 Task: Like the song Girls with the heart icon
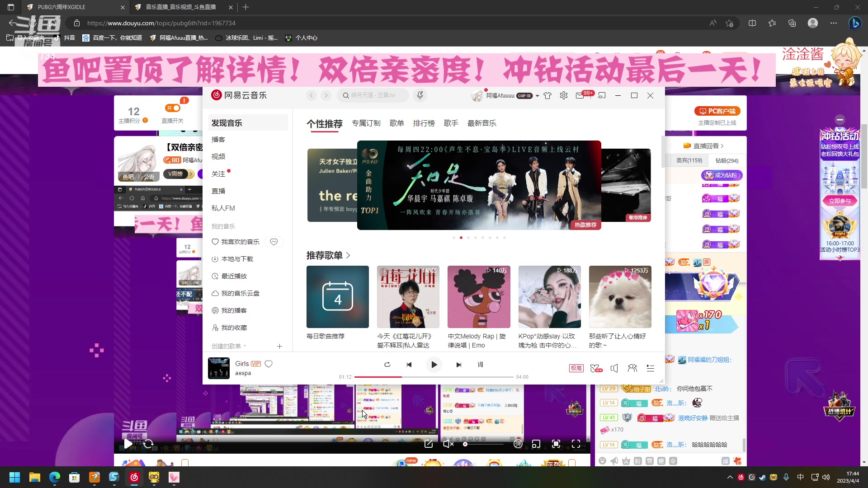(269, 364)
